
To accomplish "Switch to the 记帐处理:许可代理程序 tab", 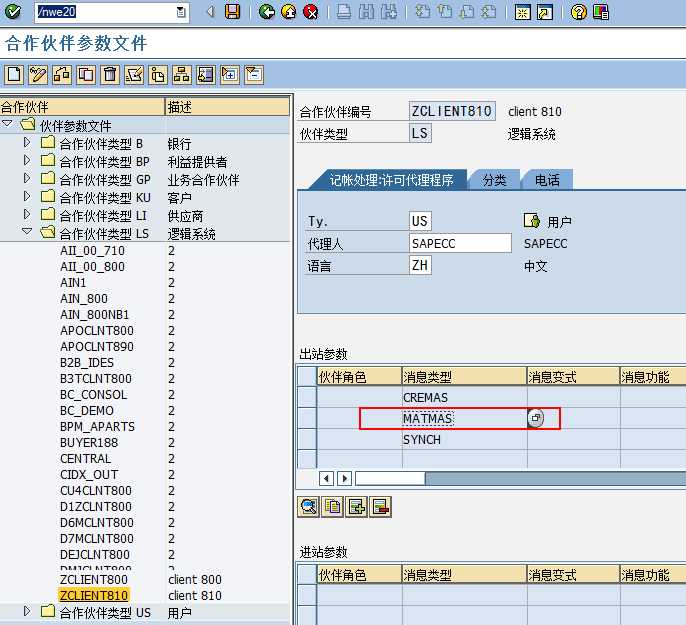I will click(391, 180).
